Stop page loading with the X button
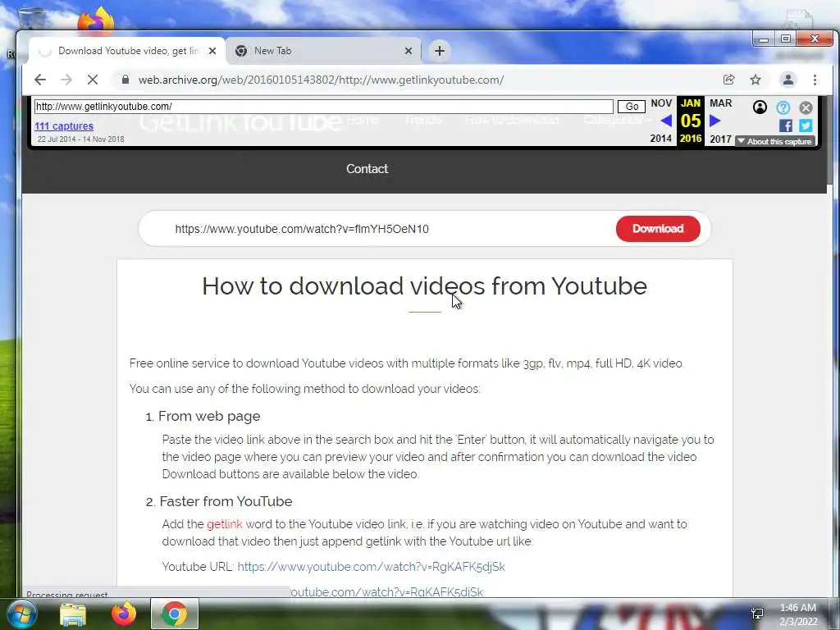The width and height of the screenshot is (840, 630). [92, 80]
